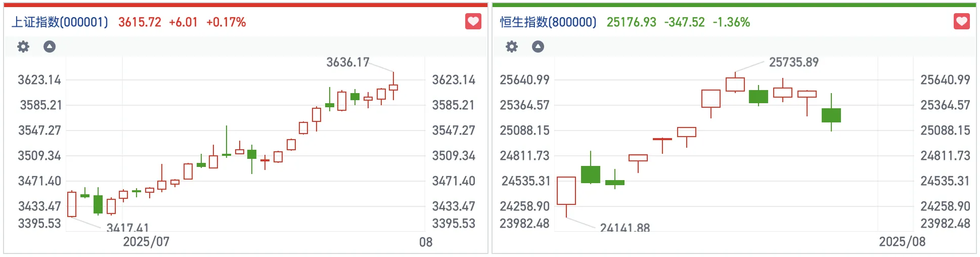980x257 pixels.
Task: Toggle favorite heart on 恒生指数 panel
Action: [x=961, y=22]
